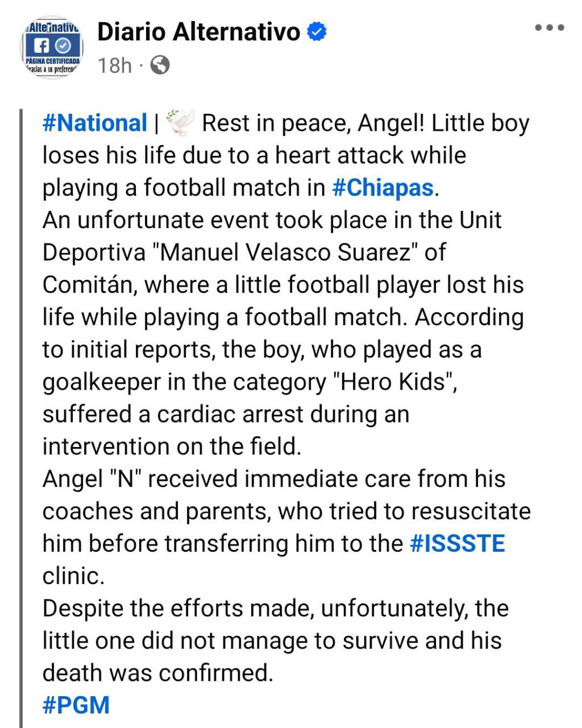The height and width of the screenshot is (728, 582).
Task: Click the dove emoji in the post
Action: click(181, 123)
